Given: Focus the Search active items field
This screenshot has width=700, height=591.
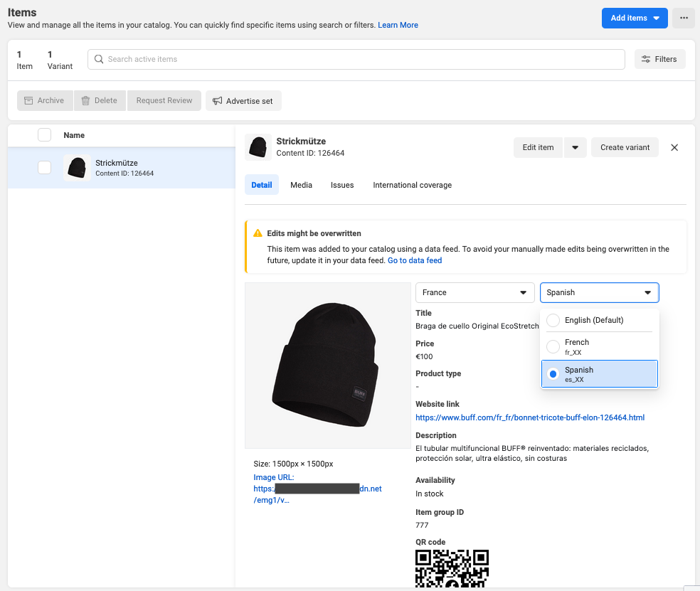Looking at the screenshot, I should point(356,59).
